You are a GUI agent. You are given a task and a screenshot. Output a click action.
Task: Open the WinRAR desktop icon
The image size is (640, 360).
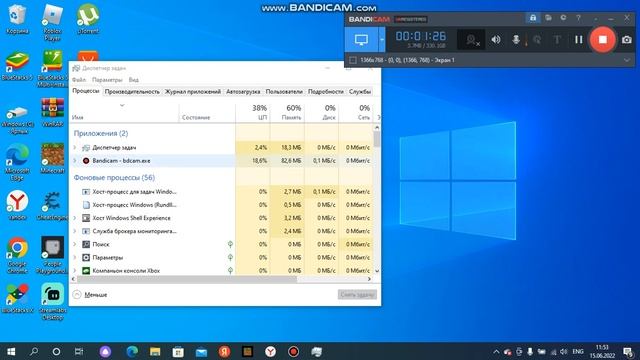click(52, 112)
